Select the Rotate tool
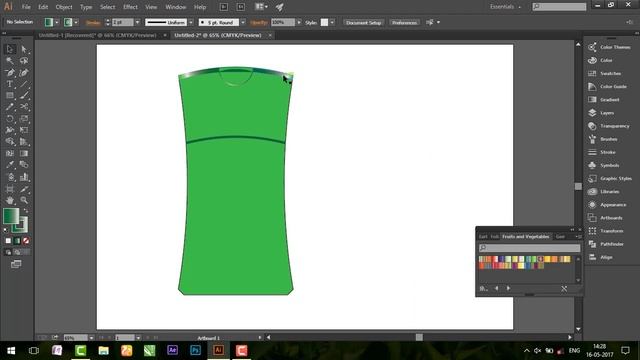This screenshot has width=640, height=360. point(10,119)
